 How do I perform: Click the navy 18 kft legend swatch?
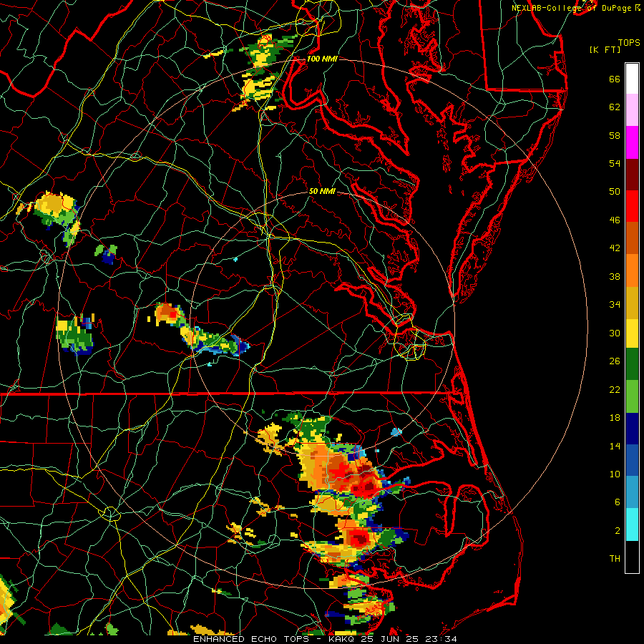[632, 429]
